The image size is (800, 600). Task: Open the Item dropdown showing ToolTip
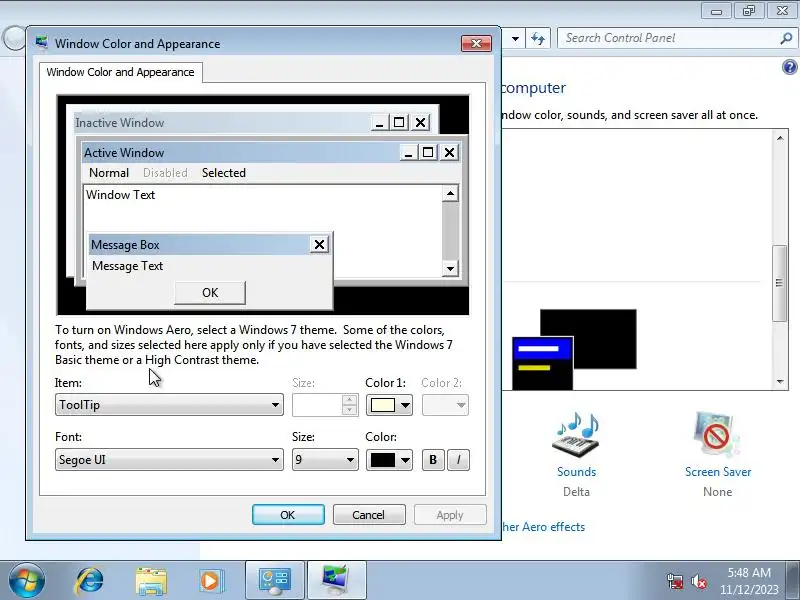point(169,405)
